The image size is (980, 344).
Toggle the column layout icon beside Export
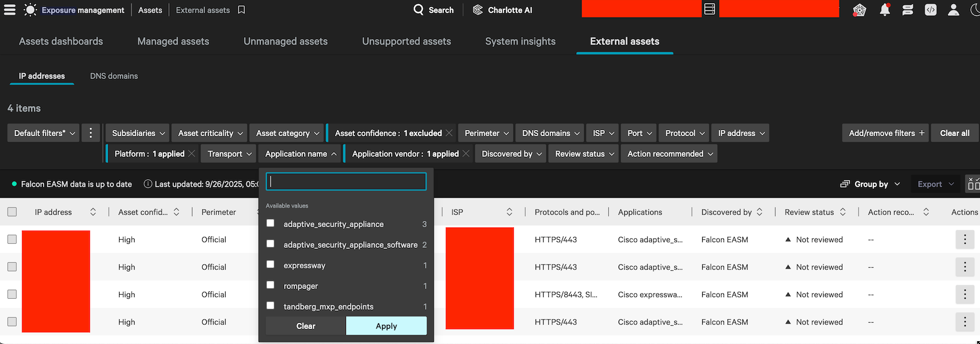(973, 184)
